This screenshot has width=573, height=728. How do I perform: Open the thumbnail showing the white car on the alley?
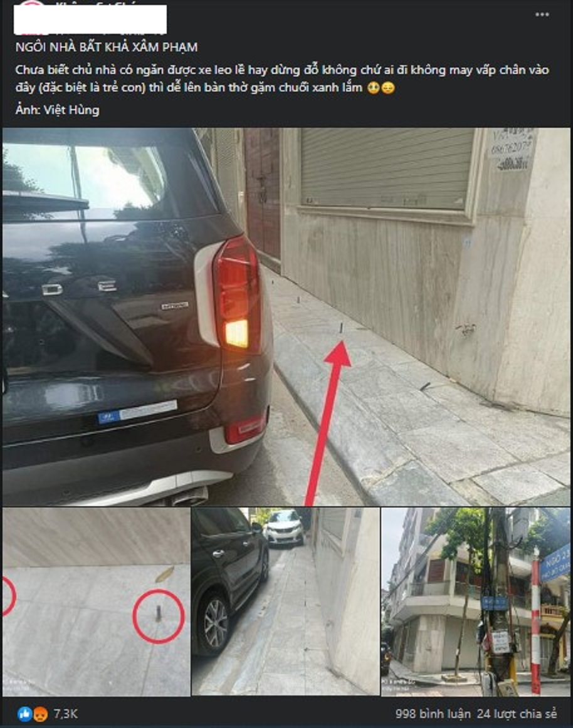pos(286,601)
